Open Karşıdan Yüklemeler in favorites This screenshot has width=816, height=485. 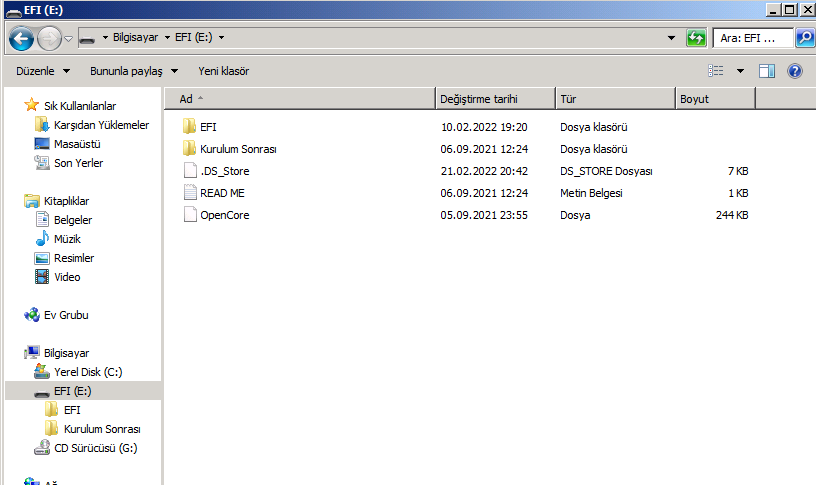point(101,125)
